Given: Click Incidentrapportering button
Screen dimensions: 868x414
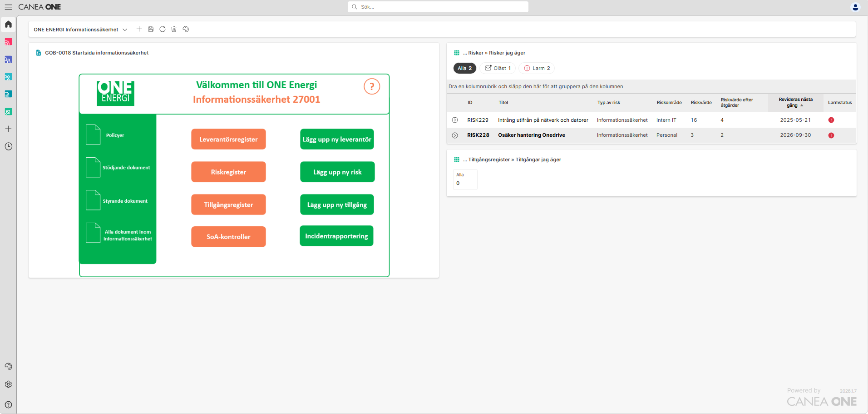Looking at the screenshot, I should (336, 236).
